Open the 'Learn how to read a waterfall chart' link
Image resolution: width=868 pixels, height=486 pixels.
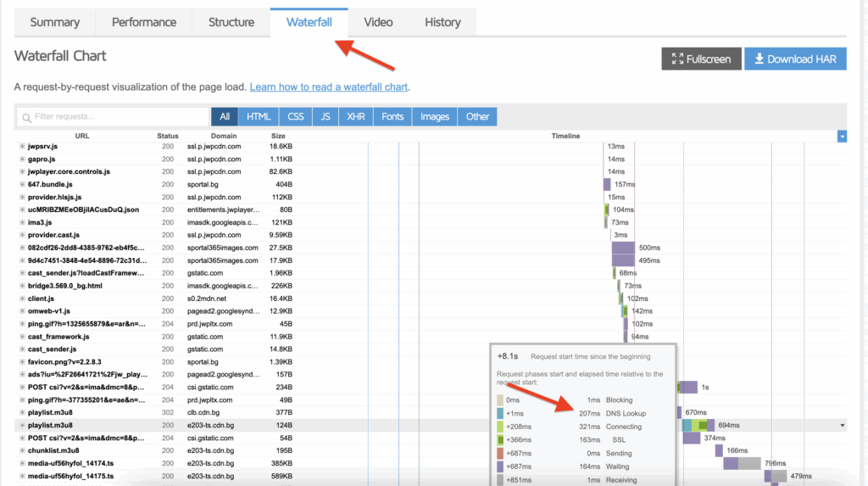[329, 87]
